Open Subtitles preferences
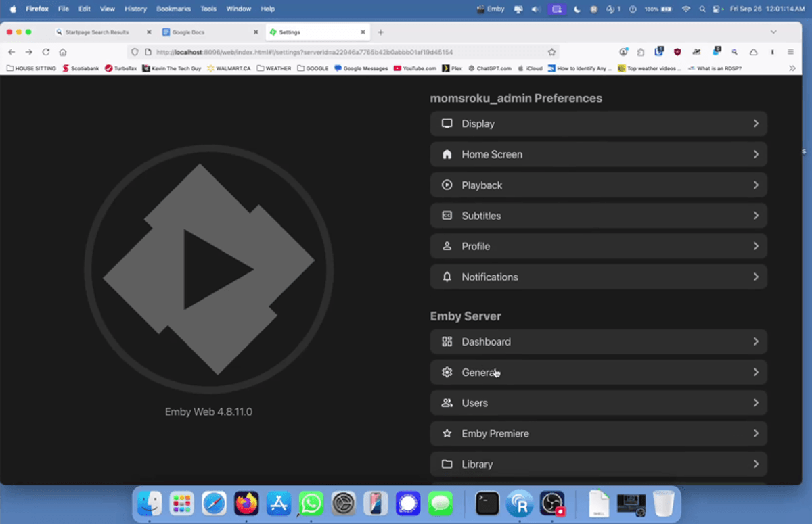 (x=598, y=216)
